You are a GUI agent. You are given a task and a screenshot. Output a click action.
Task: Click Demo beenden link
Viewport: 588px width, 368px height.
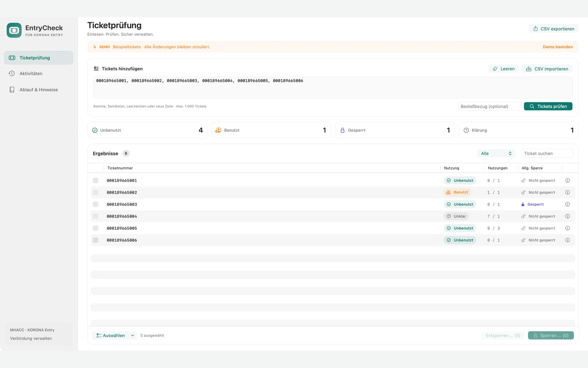coord(558,47)
